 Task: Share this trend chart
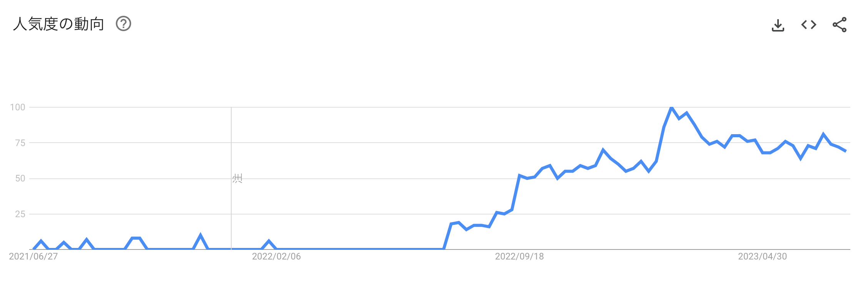pos(840,25)
